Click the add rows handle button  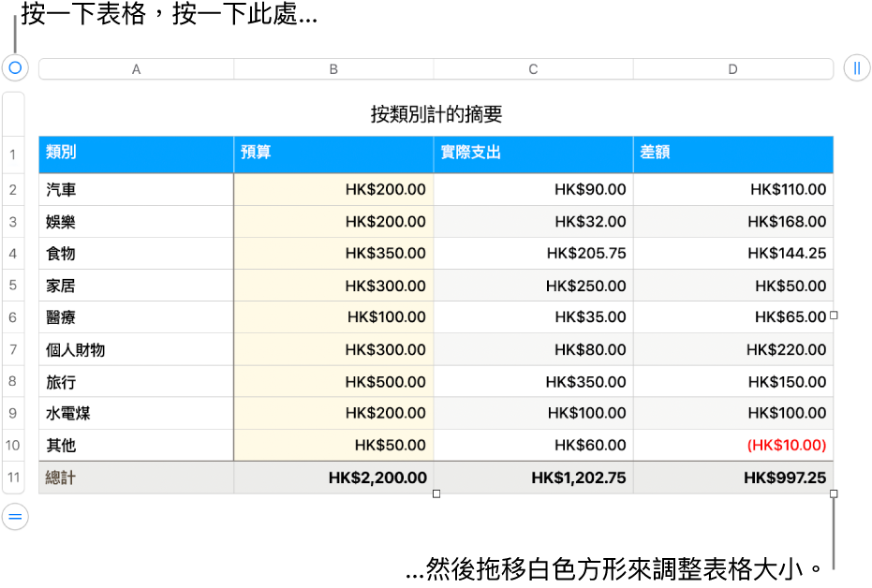coord(15,517)
